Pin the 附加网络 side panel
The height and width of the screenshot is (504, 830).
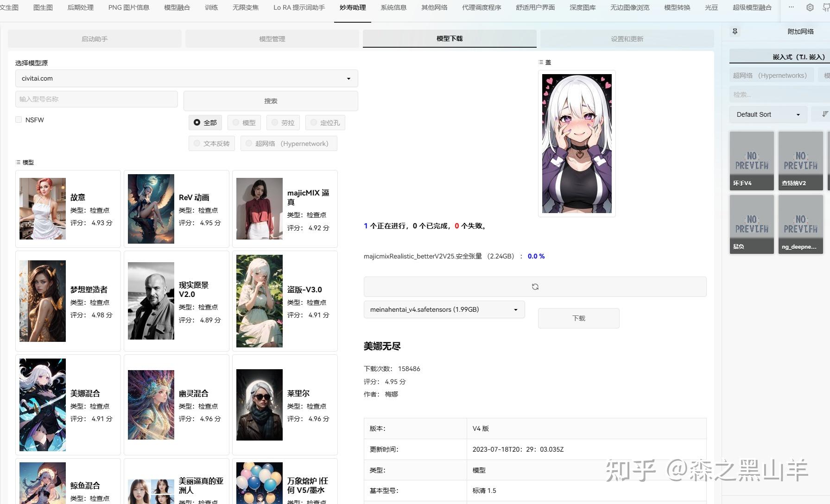click(x=735, y=31)
